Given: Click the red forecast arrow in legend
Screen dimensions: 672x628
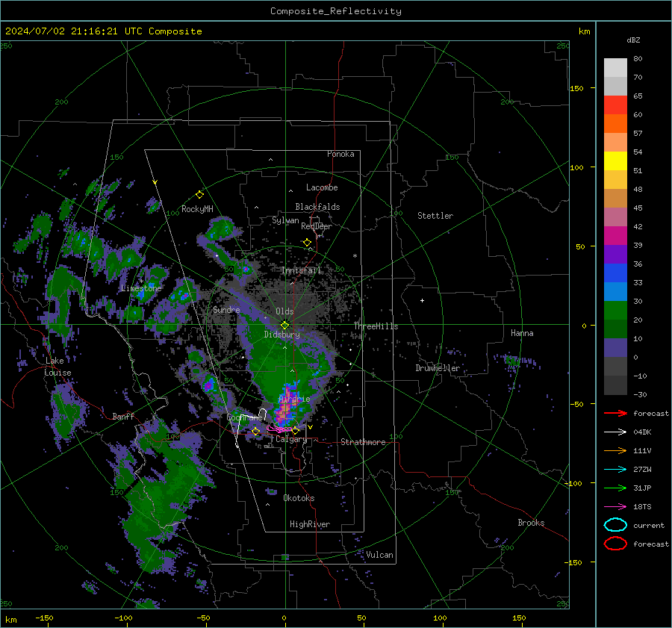Looking at the screenshot, I should click(615, 413).
